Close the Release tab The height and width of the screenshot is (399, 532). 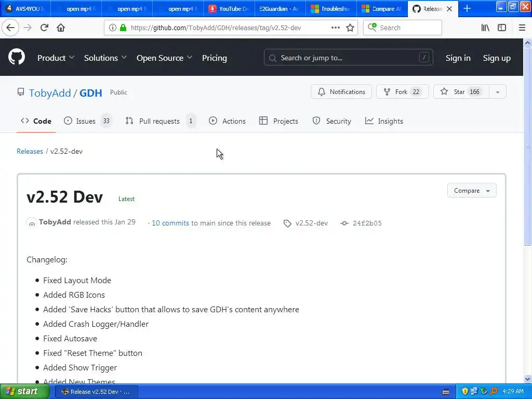click(449, 9)
